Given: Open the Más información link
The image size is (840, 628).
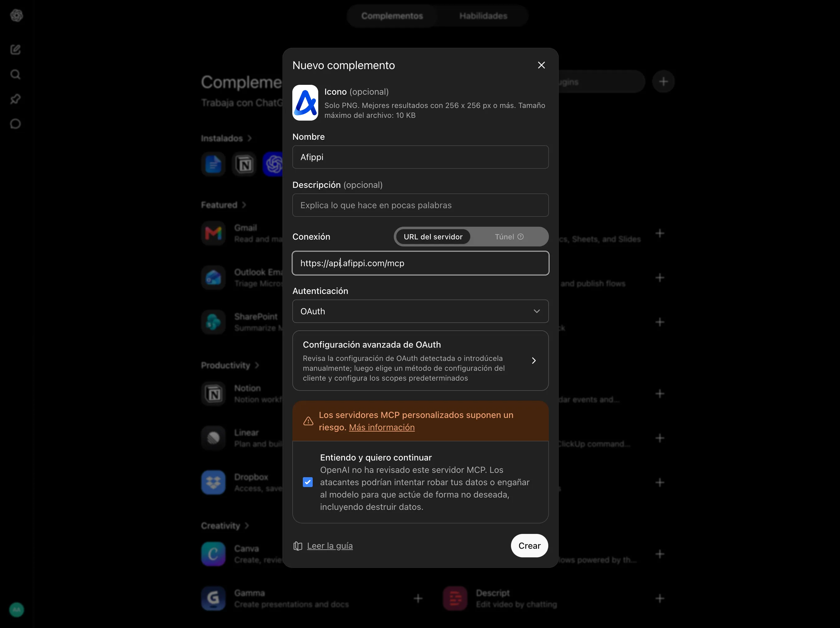Looking at the screenshot, I should click(x=382, y=428).
